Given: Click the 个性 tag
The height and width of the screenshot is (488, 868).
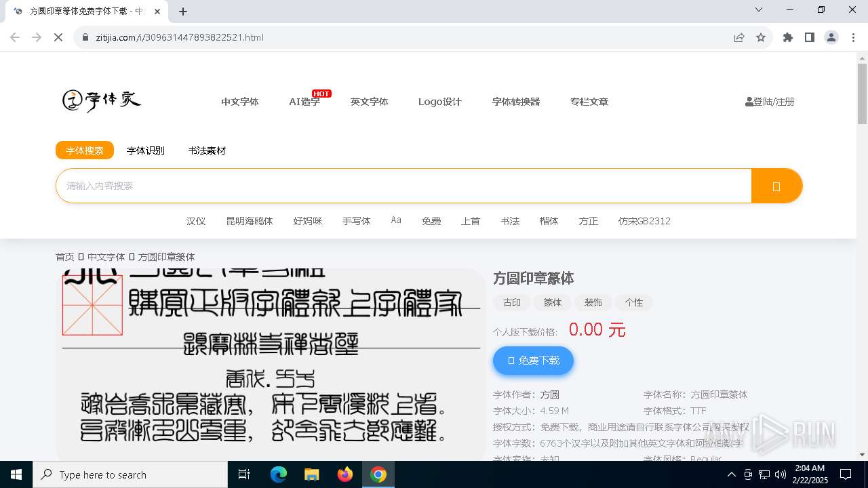Looking at the screenshot, I should click(x=634, y=302).
